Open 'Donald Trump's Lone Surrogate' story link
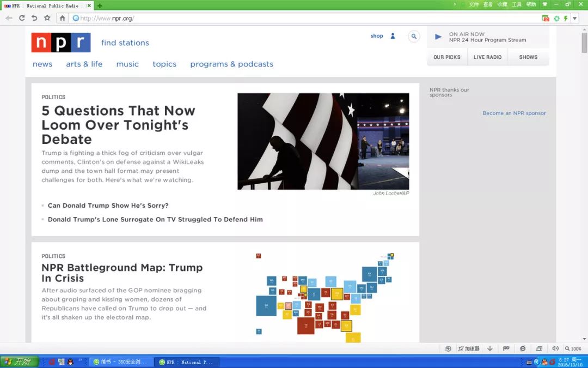 point(155,219)
